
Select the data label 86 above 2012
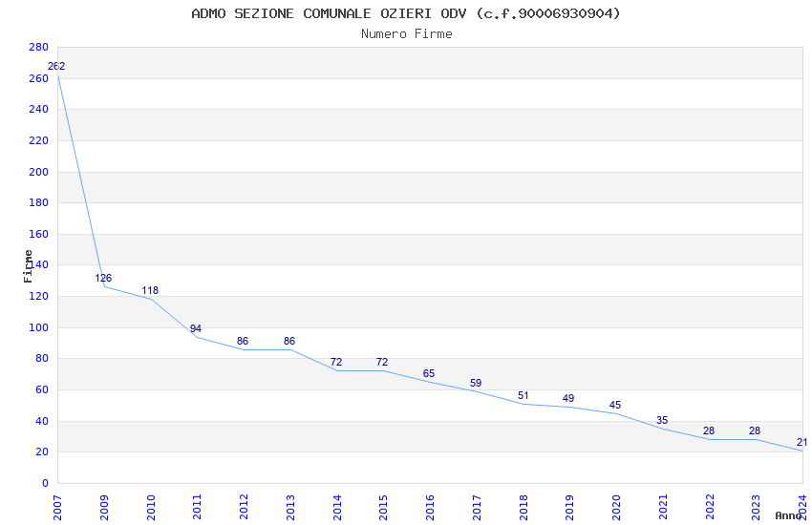(243, 342)
